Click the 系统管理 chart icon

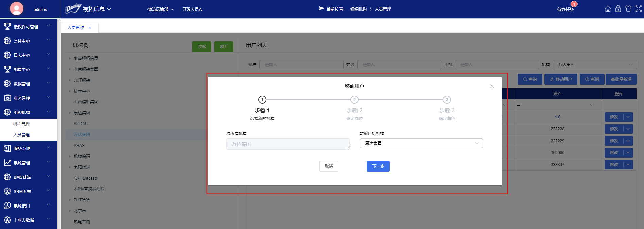tap(7, 162)
